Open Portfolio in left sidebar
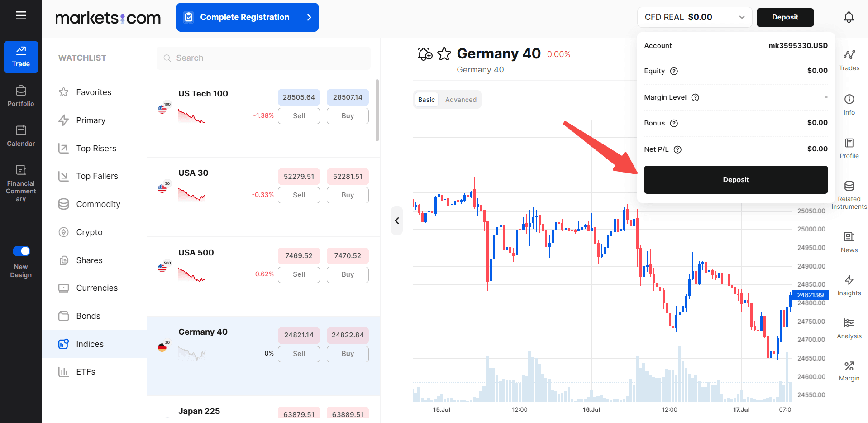The image size is (868, 423). tap(21, 96)
